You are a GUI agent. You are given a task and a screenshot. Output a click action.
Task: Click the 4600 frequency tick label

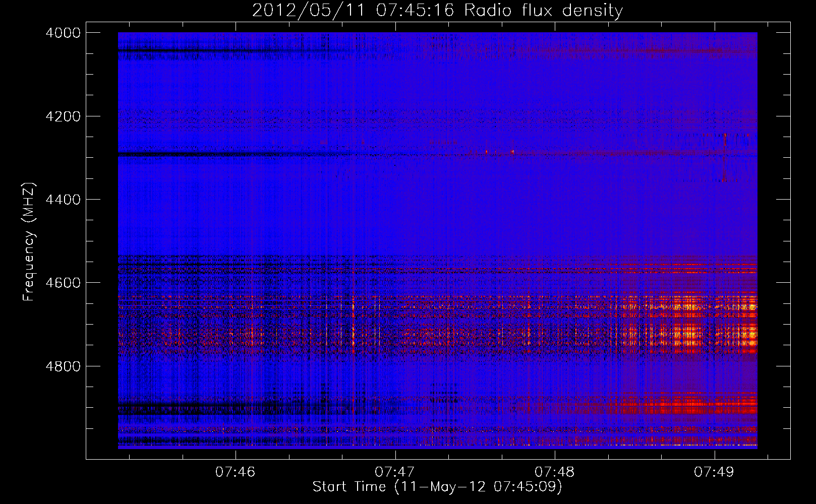[63, 283]
